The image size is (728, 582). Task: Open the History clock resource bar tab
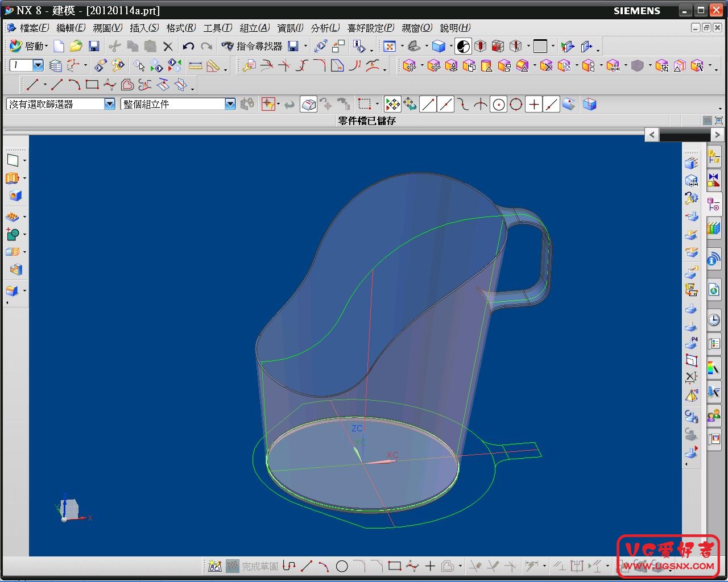[x=714, y=320]
